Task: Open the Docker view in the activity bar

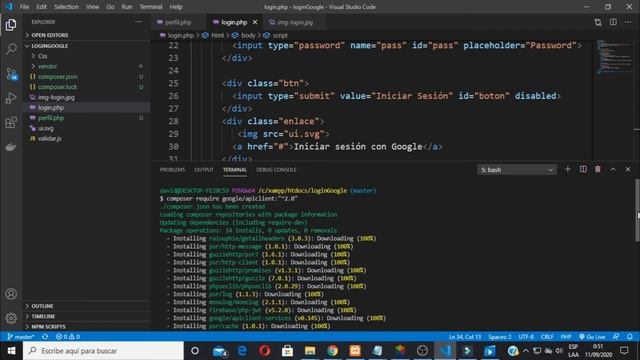Action: click(11, 147)
